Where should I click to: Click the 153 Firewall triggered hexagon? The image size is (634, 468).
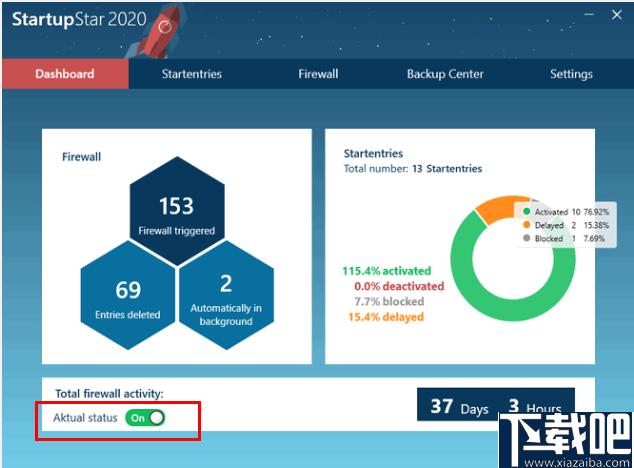[177, 211]
